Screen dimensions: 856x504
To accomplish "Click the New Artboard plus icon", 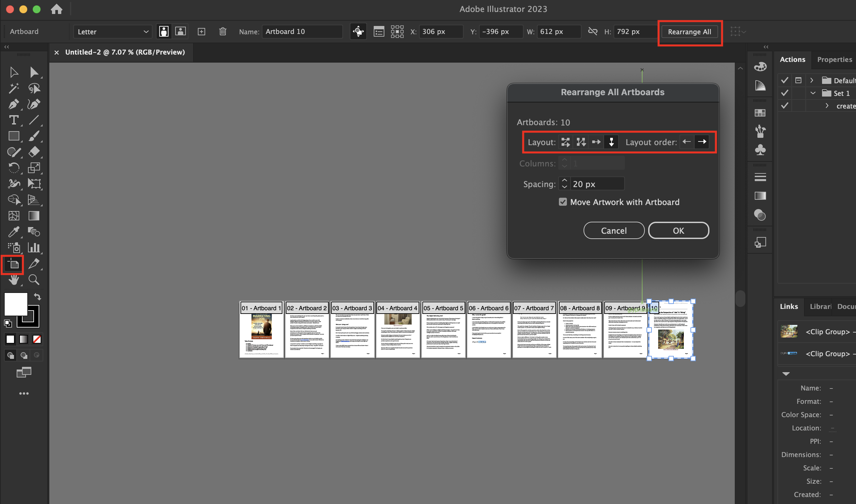I will 202,32.
